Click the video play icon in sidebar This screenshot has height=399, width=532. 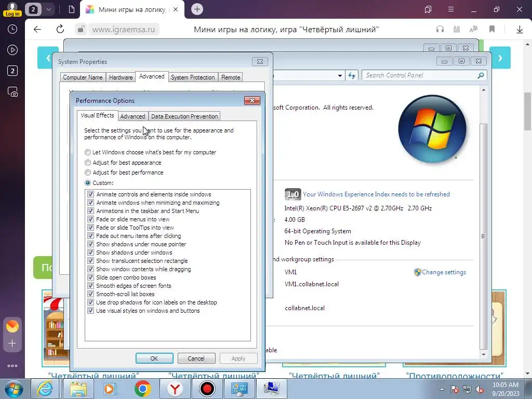point(12,50)
